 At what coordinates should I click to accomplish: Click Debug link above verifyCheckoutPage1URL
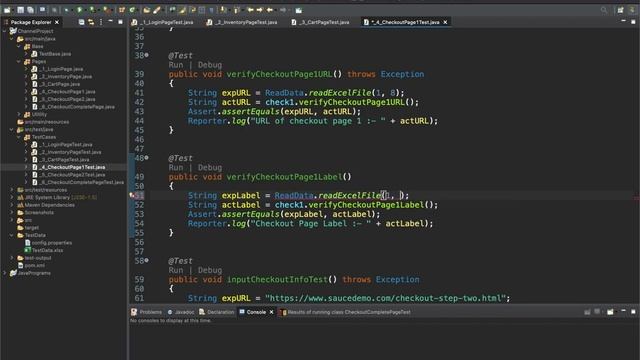click(210, 65)
